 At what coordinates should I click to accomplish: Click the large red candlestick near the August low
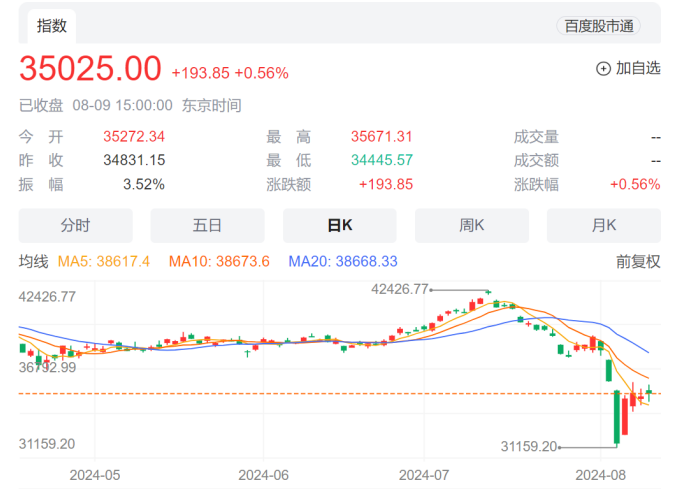[625, 416]
